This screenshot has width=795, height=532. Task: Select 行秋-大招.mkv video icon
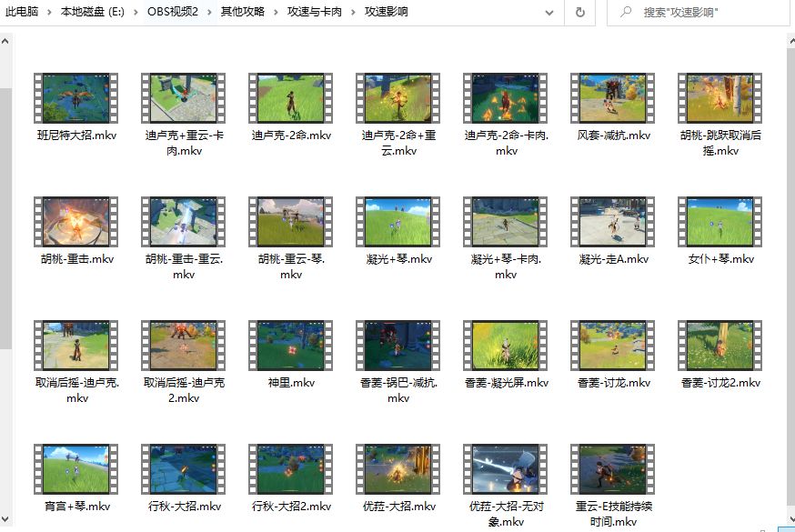(x=184, y=469)
